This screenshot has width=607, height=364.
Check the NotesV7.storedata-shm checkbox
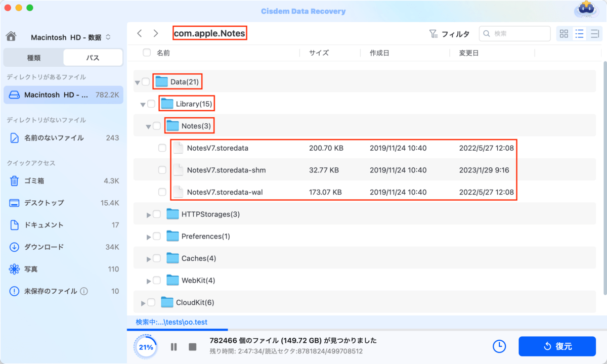point(162,170)
